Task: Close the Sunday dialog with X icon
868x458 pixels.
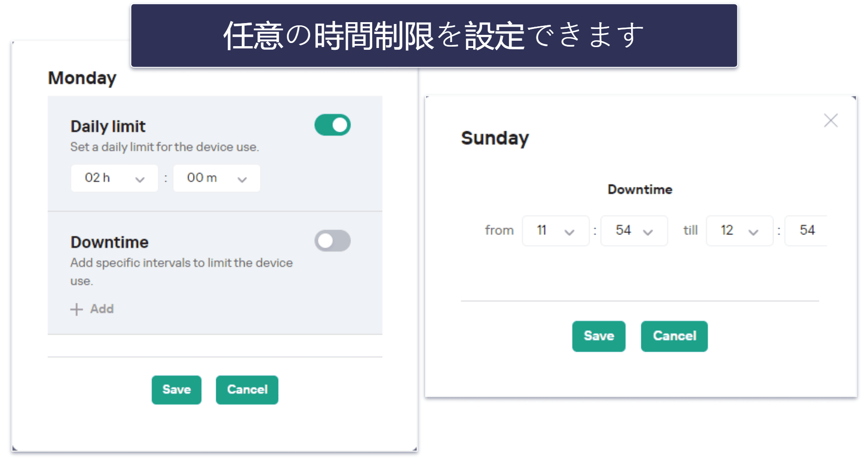Action: pos(830,120)
